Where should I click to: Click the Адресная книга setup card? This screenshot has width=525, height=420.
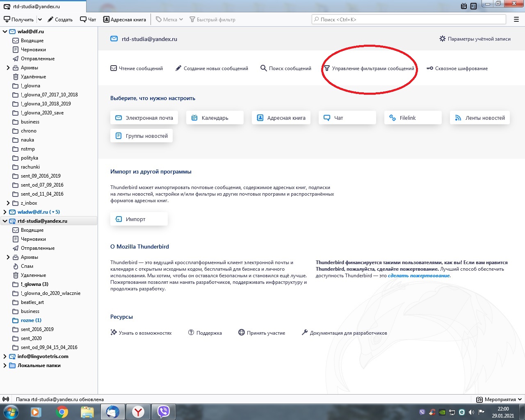(x=281, y=118)
